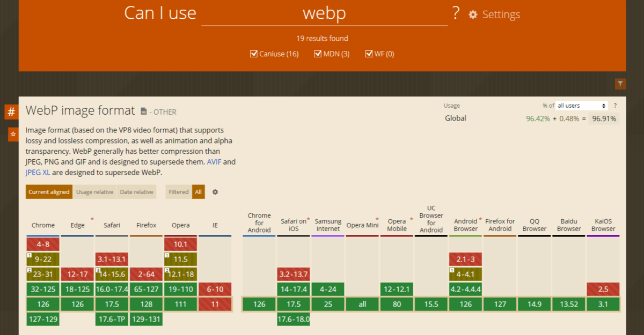
Task: Select the Date relative tab
Action: pos(137,192)
